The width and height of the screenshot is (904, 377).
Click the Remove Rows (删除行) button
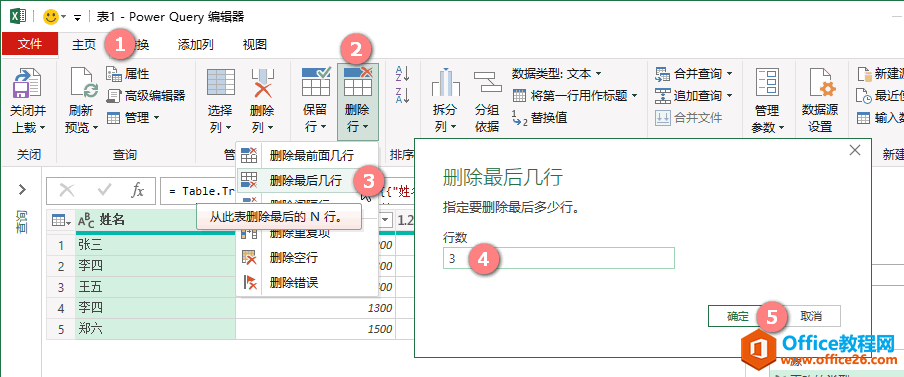click(357, 101)
